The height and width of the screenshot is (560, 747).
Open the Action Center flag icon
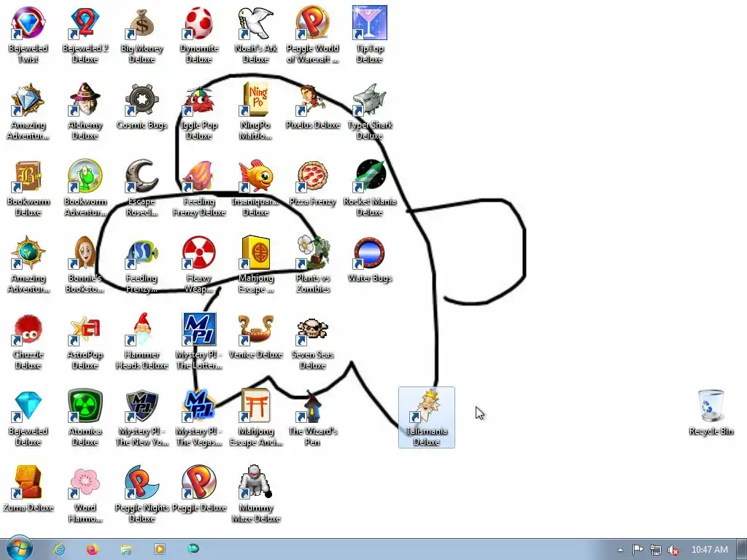coord(638,550)
